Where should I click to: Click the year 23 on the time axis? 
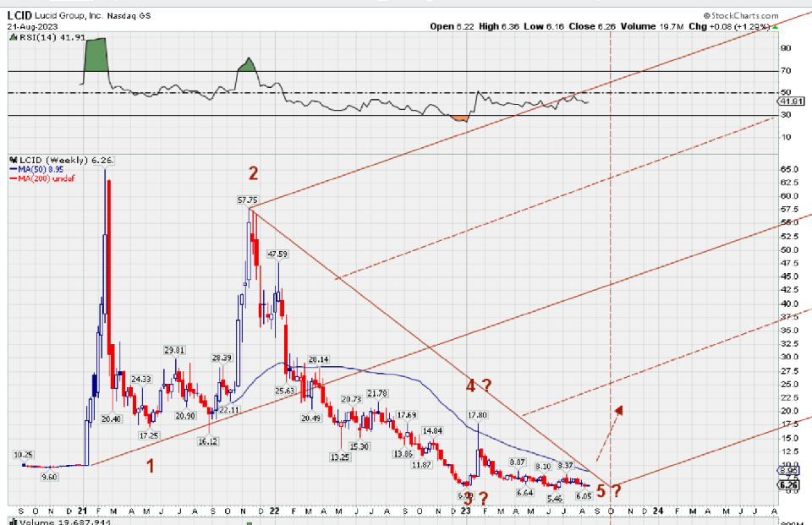(x=465, y=511)
